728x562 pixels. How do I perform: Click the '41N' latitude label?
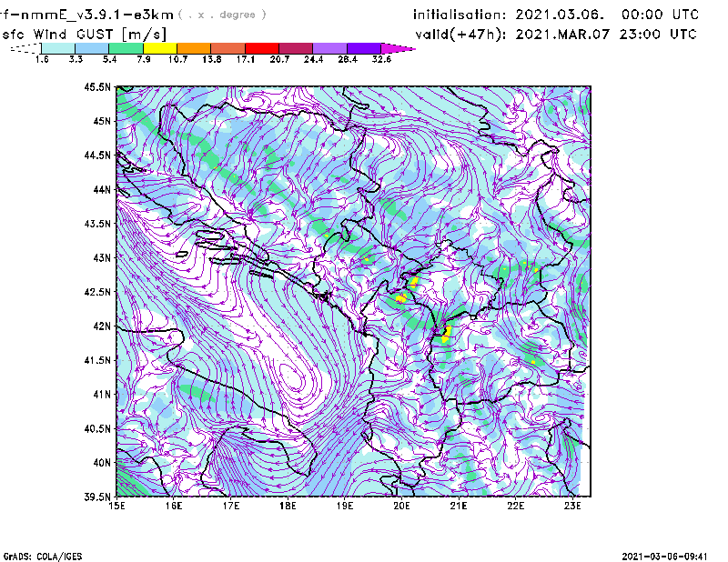(x=102, y=395)
